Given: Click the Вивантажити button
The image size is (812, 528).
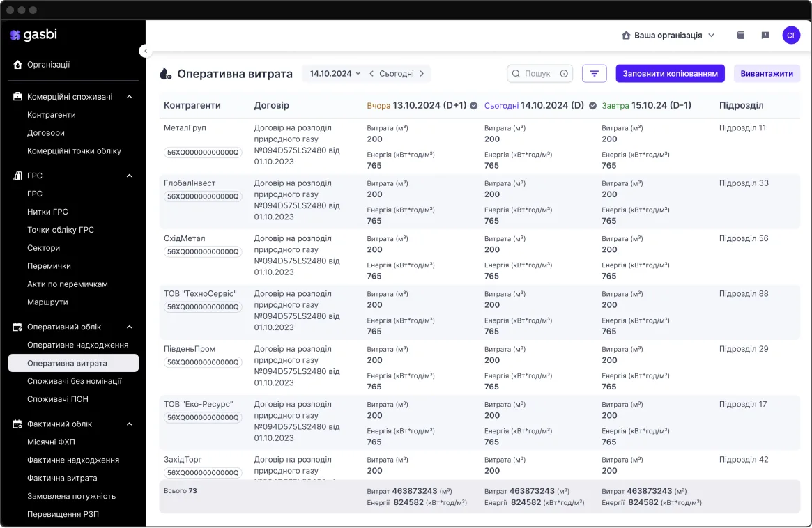Looking at the screenshot, I should pos(767,73).
